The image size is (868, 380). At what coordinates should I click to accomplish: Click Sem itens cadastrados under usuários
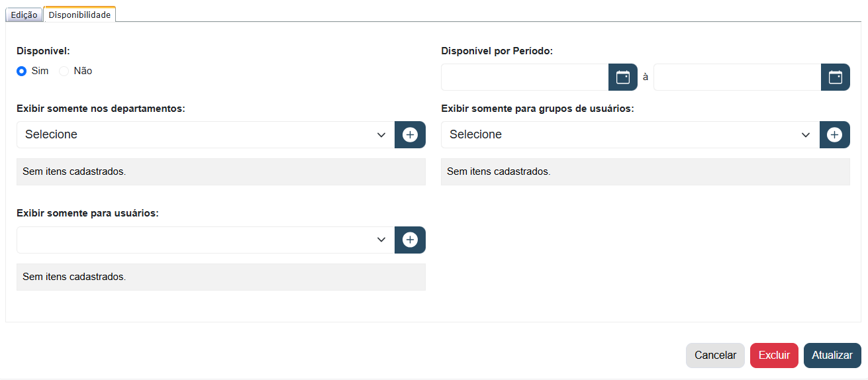click(74, 277)
